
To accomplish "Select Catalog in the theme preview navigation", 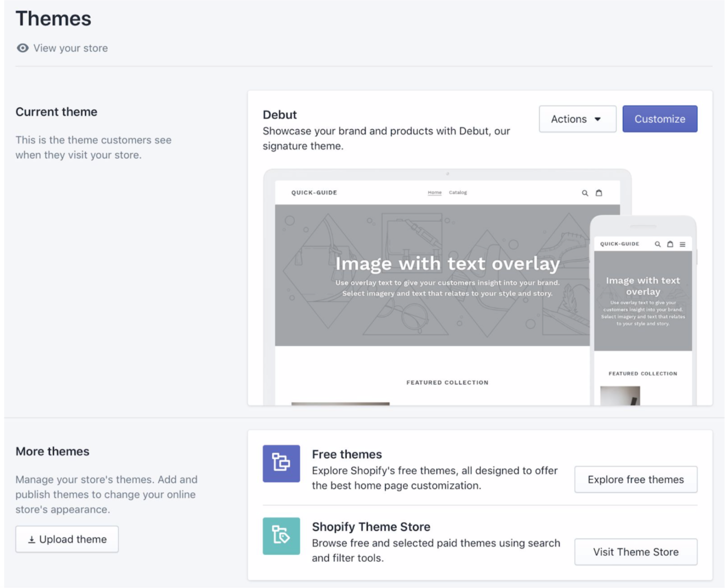I will click(x=458, y=192).
